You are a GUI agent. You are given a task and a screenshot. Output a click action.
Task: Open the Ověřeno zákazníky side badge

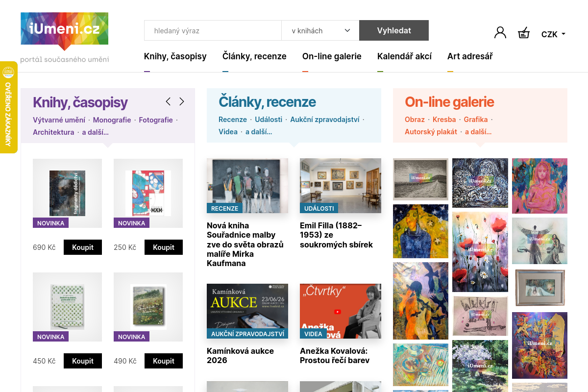8,107
